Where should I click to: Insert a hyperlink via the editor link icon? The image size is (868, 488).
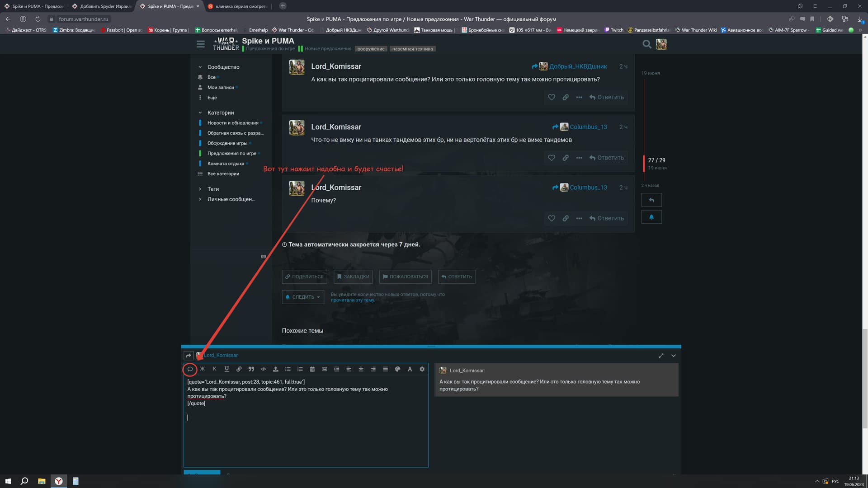pyautogui.click(x=239, y=369)
